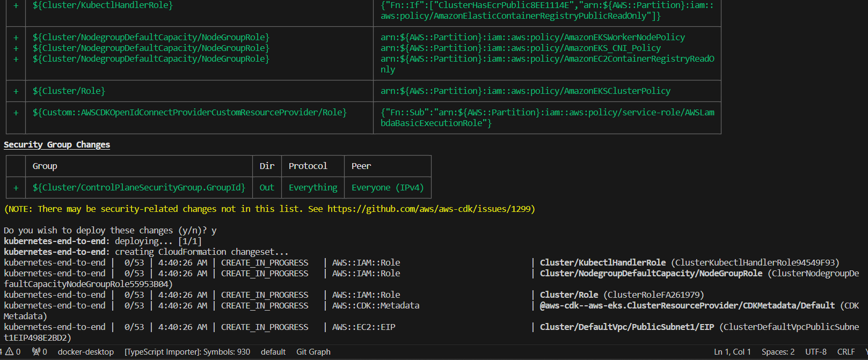
Task: Click the 'Do you wish to deploy' prompt line
Action: pos(110,231)
